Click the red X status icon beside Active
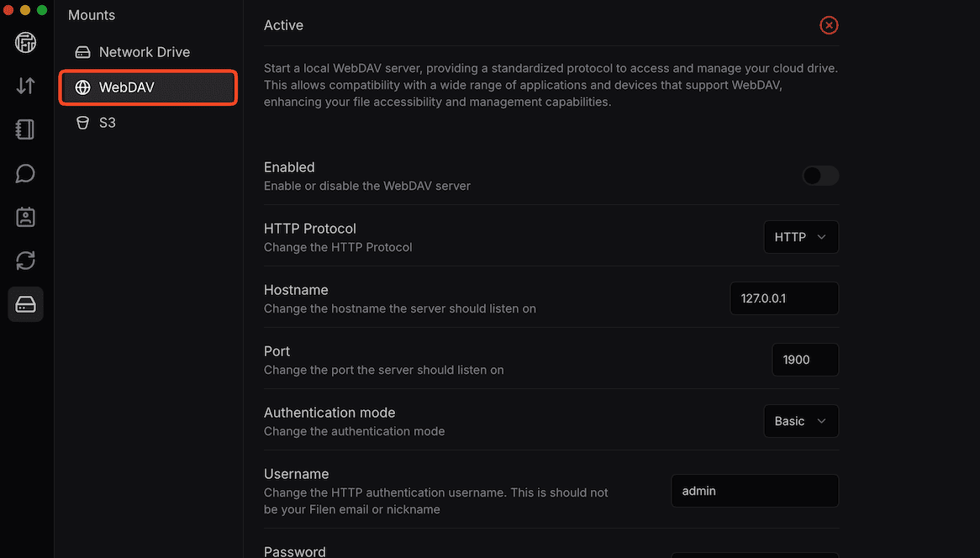This screenshot has width=980, height=558. coord(829,25)
